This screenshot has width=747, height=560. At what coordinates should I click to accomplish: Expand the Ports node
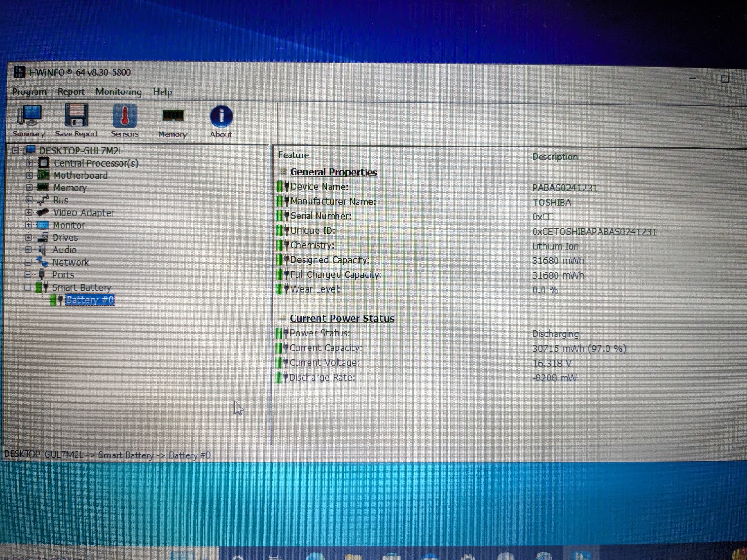coord(28,274)
